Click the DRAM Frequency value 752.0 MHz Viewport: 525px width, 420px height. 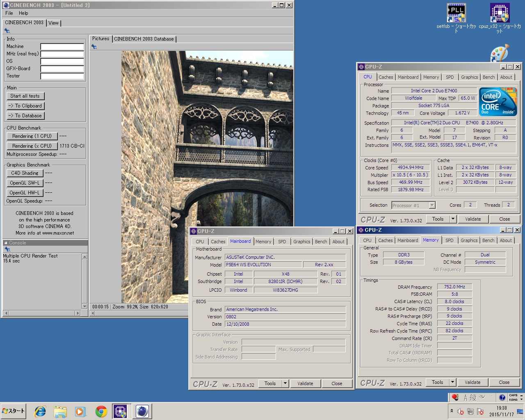tap(454, 287)
